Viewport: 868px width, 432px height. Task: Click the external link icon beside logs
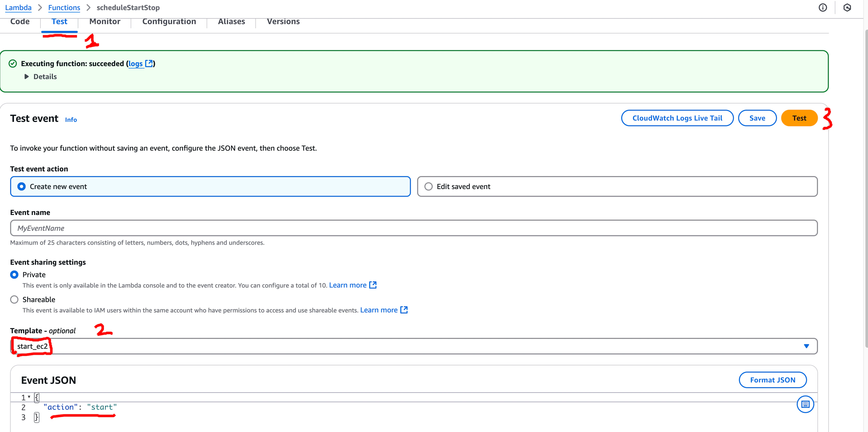pyautogui.click(x=149, y=63)
